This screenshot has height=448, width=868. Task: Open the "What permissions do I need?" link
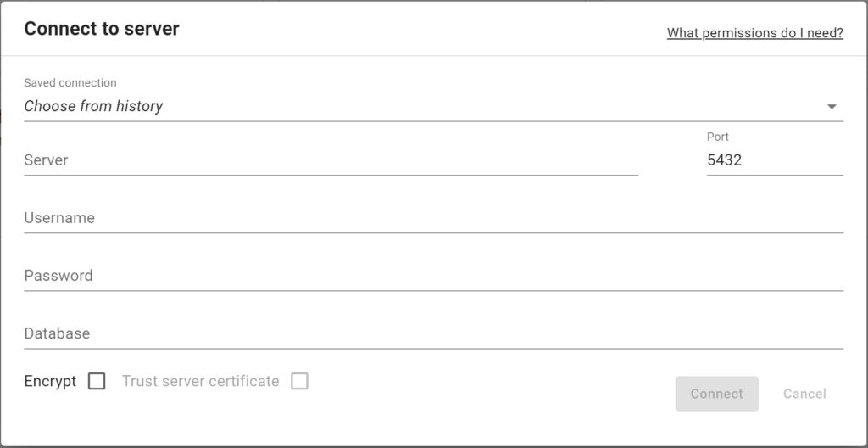pos(754,33)
